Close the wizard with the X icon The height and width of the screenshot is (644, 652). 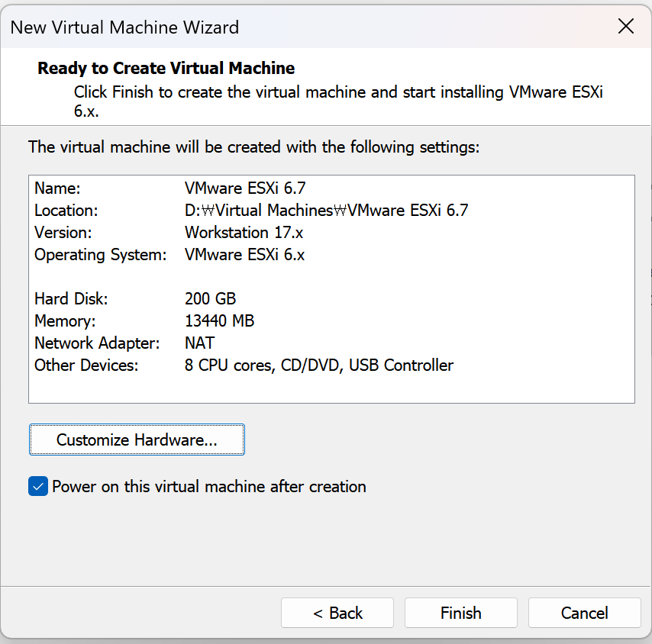[x=626, y=26]
